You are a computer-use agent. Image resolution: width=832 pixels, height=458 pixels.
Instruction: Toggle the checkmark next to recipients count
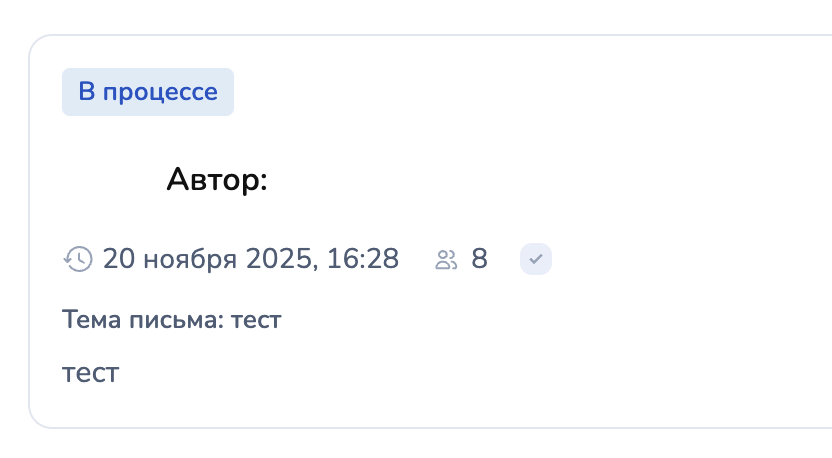[x=536, y=260]
